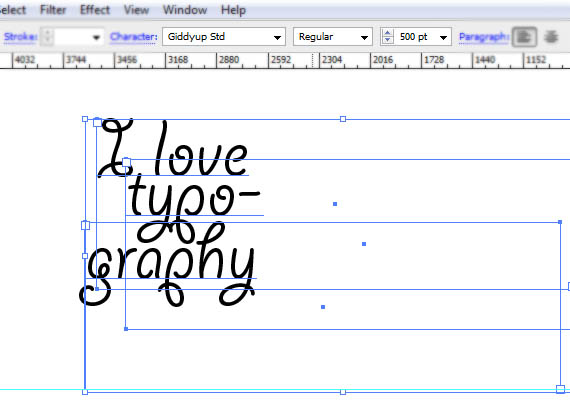Open the stroke weight dropdown arrow

click(96, 37)
